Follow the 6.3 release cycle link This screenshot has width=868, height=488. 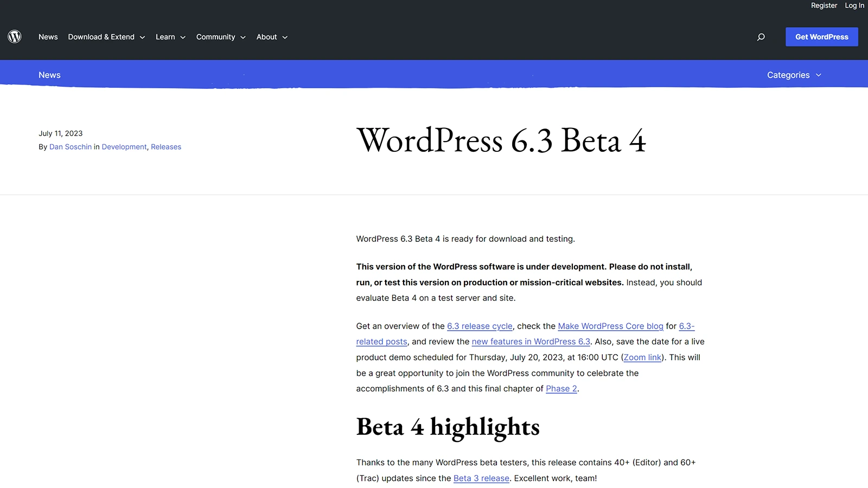[480, 326]
